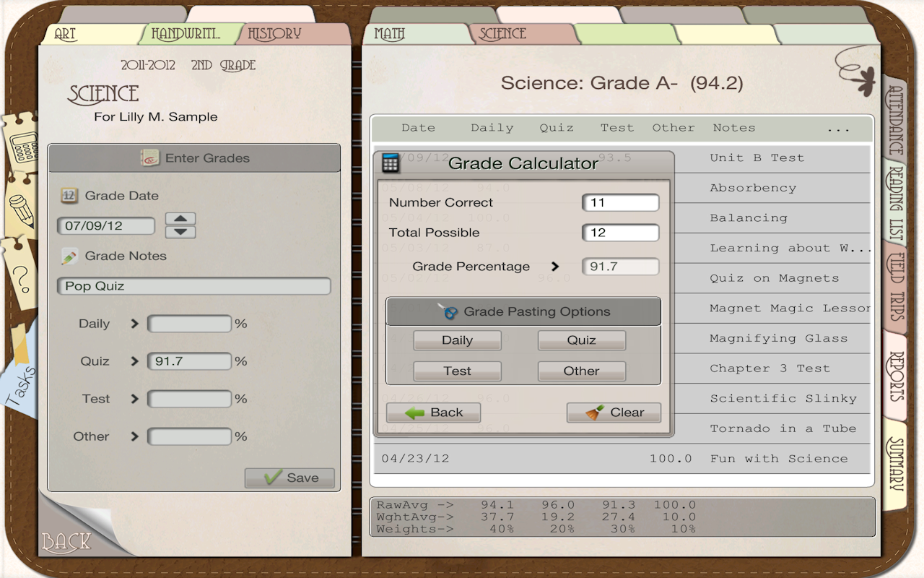Open the Reading List side tab
Image resolution: width=924 pixels, height=578 pixels.
point(895,204)
